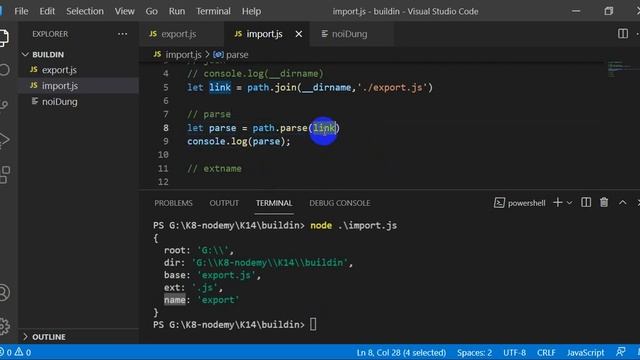The height and width of the screenshot is (360, 640).
Task: Change indentation via Spaces: 2
Action: [x=474, y=352]
